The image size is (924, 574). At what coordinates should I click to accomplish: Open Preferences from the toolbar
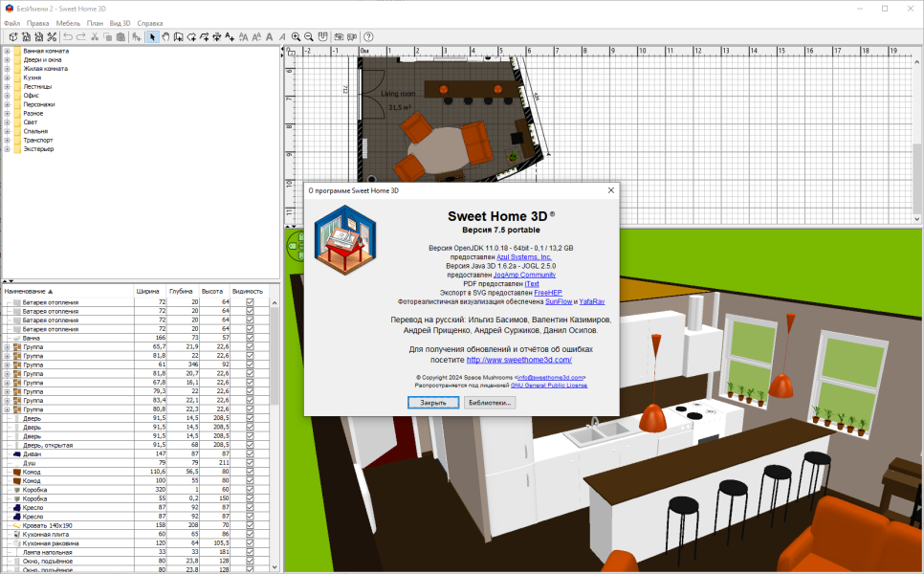click(x=52, y=37)
